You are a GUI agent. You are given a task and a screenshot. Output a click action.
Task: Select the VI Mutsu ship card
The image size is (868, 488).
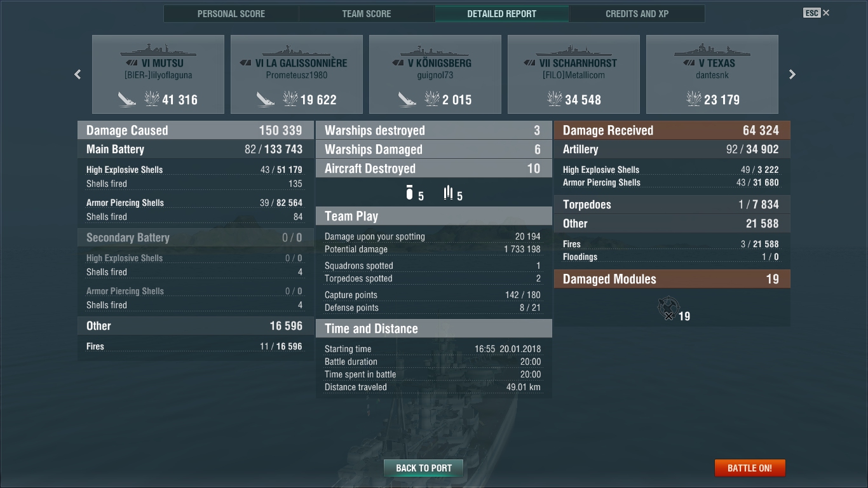click(158, 74)
